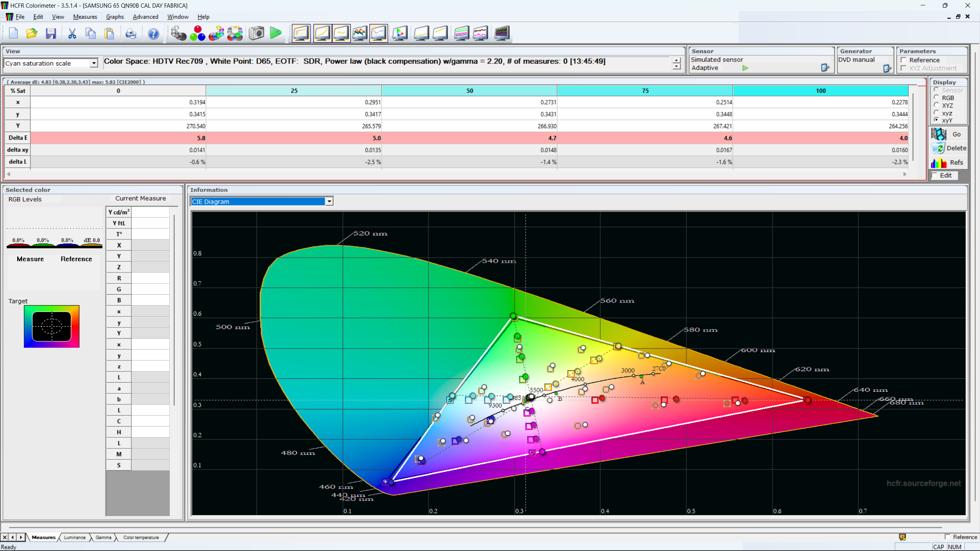Screen dimensions: 980x551
Task: Click the Target color swatch preview
Action: coord(52,326)
